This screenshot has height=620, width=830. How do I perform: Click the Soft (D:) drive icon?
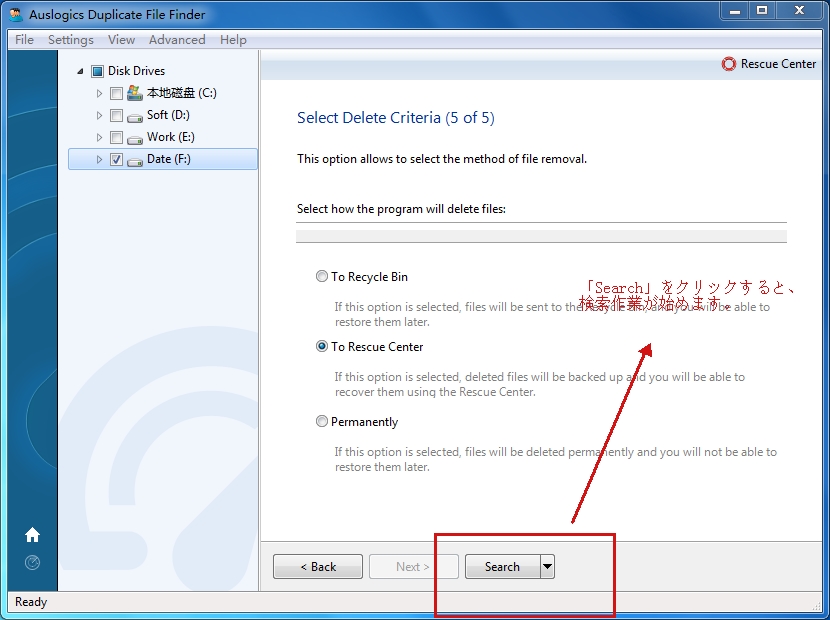click(135, 116)
